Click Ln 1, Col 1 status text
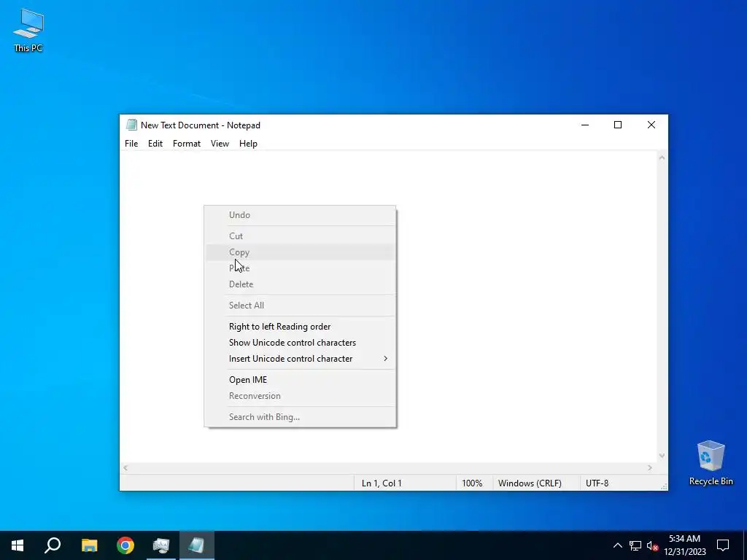Viewport: 747px width, 560px height. coord(382,483)
